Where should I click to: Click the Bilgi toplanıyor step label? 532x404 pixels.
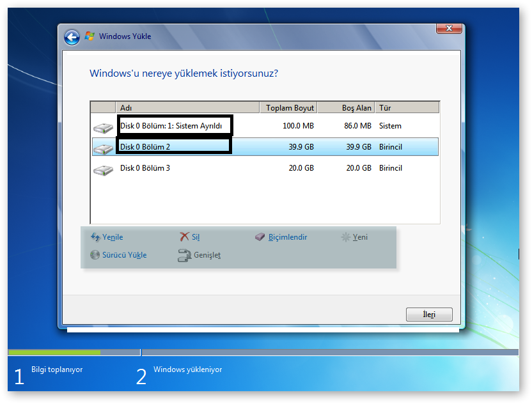click(57, 369)
